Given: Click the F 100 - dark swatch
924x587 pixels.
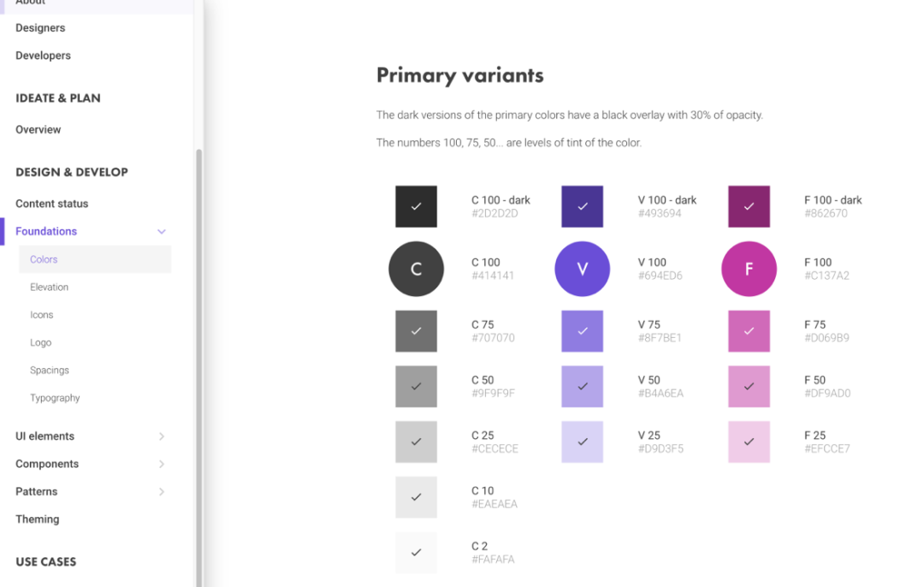Looking at the screenshot, I should (749, 206).
